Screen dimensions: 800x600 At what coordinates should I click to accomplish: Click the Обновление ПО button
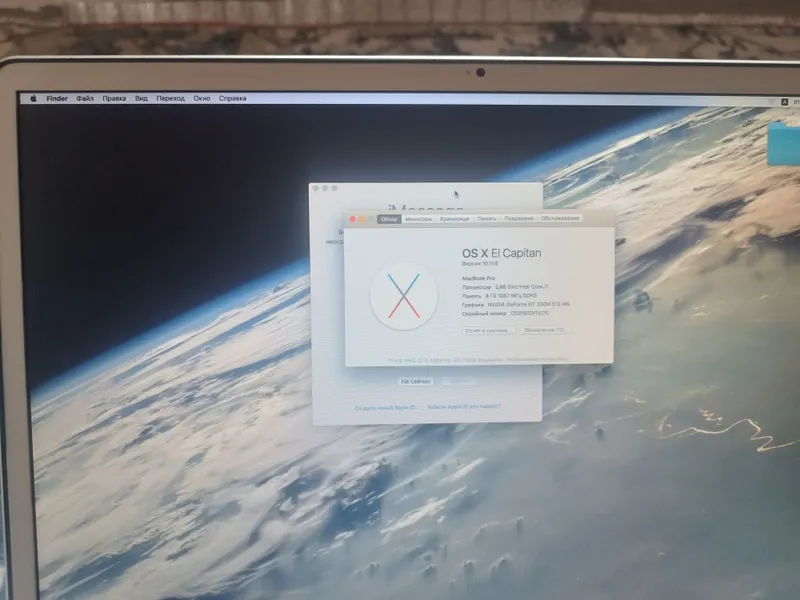[544, 330]
